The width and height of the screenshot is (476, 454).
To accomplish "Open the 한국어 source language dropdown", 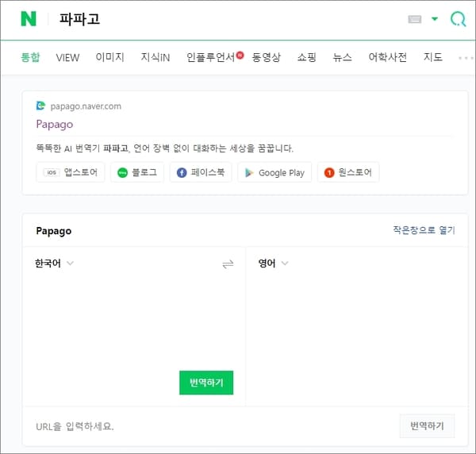I will click(x=54, y=263).
